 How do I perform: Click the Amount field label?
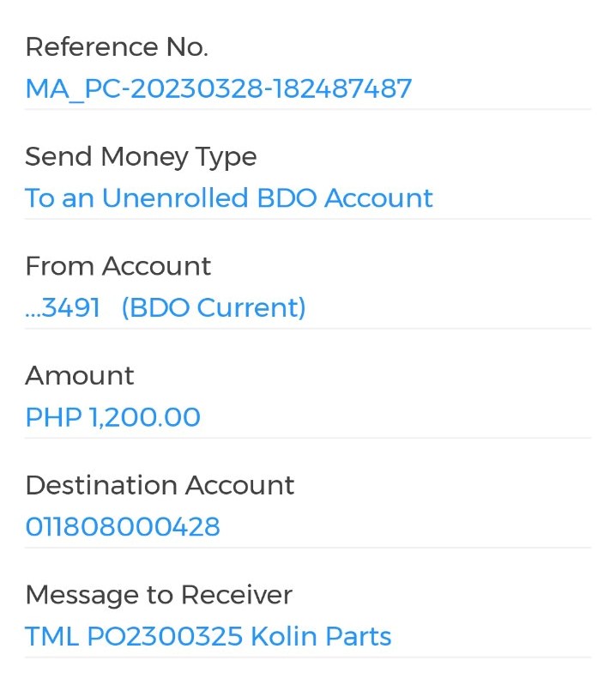(80, 376)
